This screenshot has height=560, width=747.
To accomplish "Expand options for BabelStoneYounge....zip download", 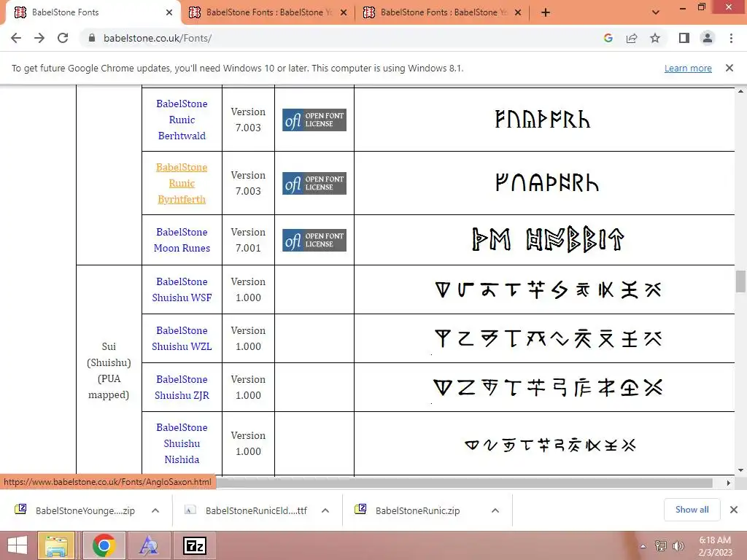I will pos(155,510).
